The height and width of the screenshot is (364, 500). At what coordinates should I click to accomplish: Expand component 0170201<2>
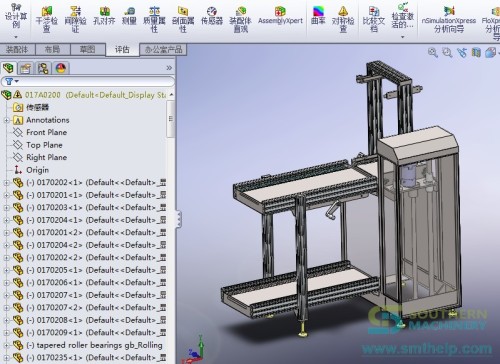point(6,233)
